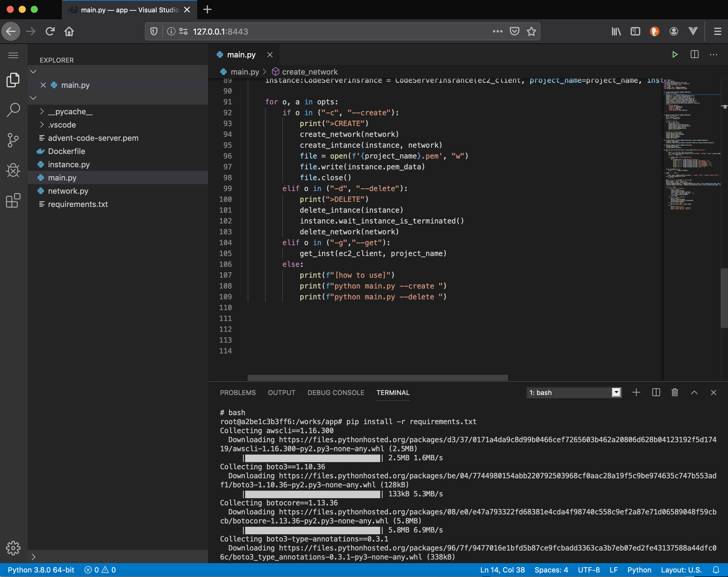This screenshot has width=728, height=577.
Task: Open the Firefox account icon
Action: tap(674, 31)
